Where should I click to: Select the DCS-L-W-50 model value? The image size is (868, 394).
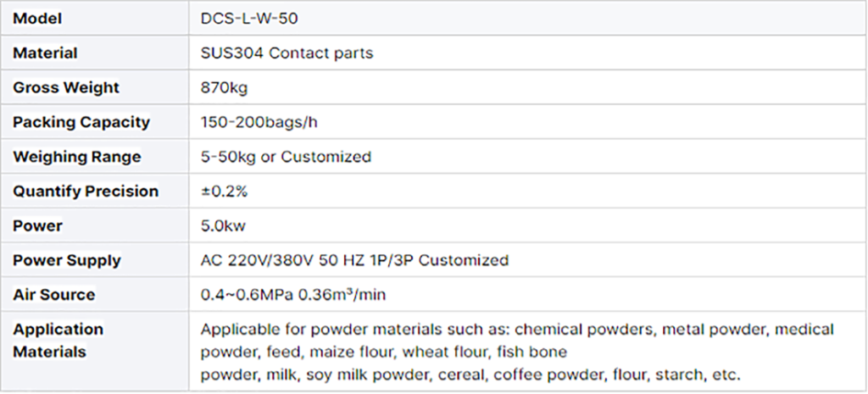pyautogui.click(x=248, y=18)
